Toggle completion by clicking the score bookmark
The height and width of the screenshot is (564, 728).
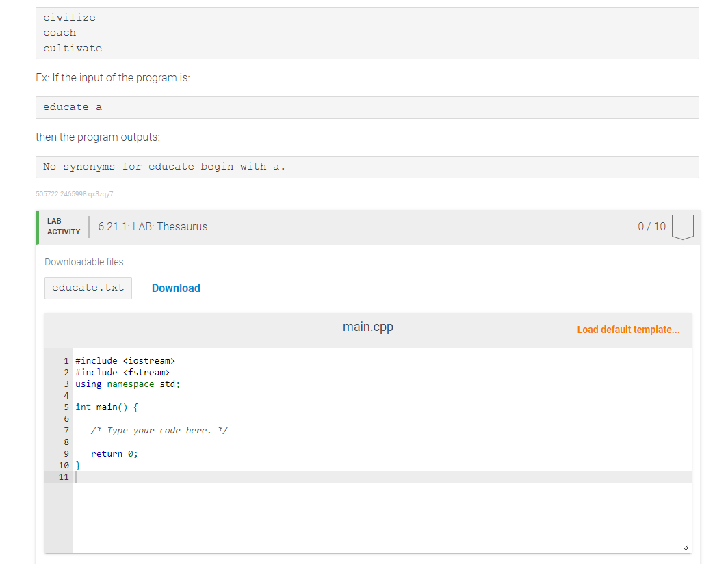tap(682, 227)
